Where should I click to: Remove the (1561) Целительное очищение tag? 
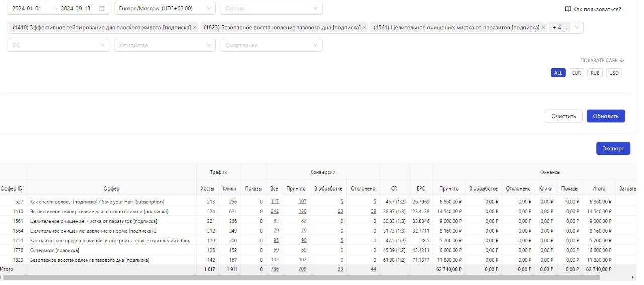click(x=543, y=28)
